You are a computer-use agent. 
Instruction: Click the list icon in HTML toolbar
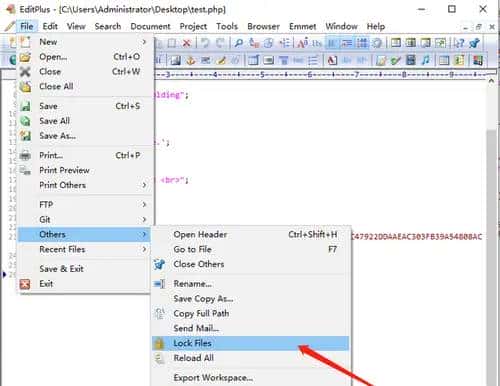point(313,60)
